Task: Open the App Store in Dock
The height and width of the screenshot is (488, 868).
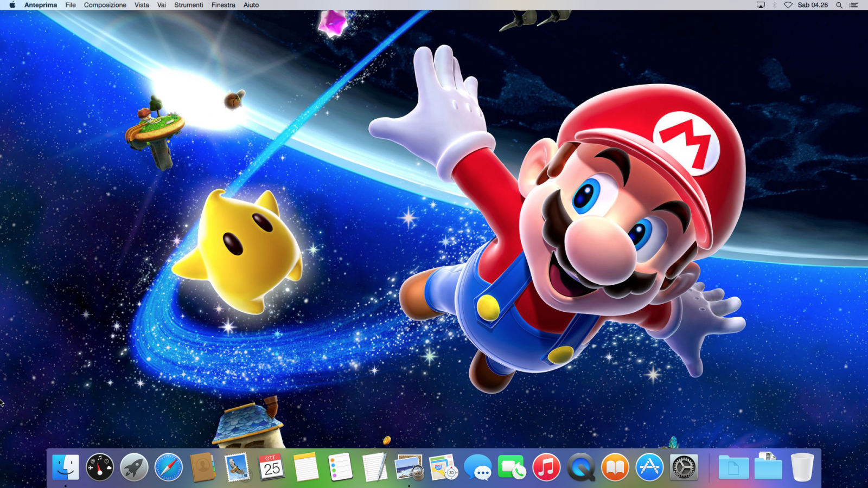Action: (649, 467)
